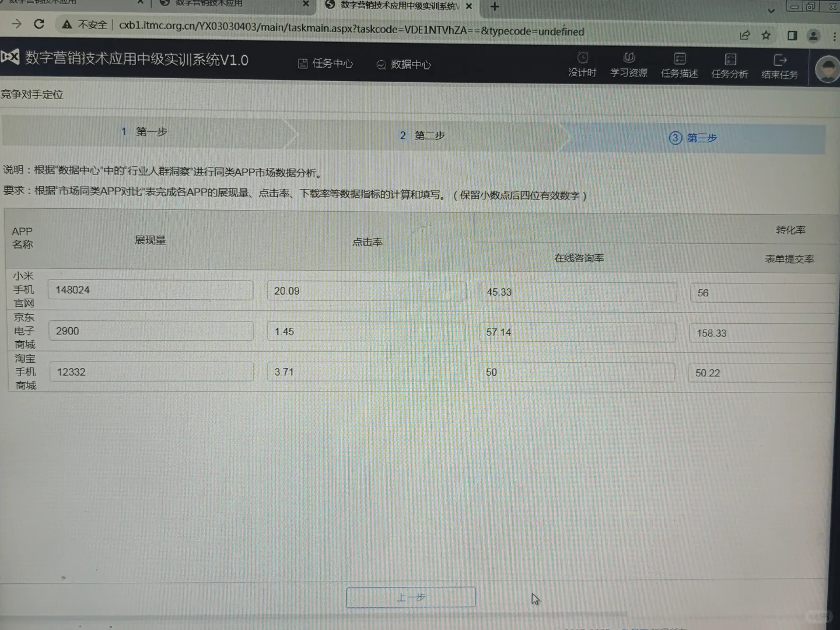
Task: Edit 淘宝手机商城 在线咨询率 field 50
Action: tap(577, 372)
